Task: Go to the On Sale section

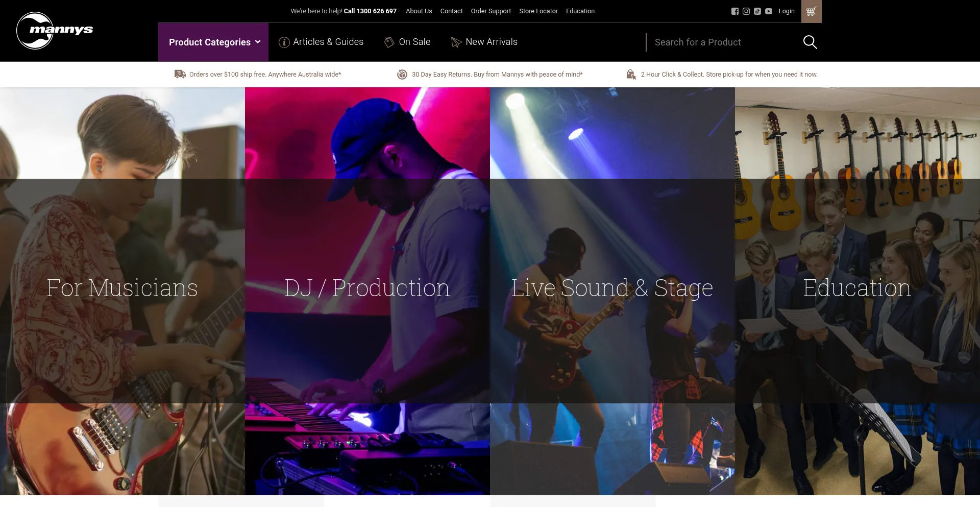Action: point(407,42)
